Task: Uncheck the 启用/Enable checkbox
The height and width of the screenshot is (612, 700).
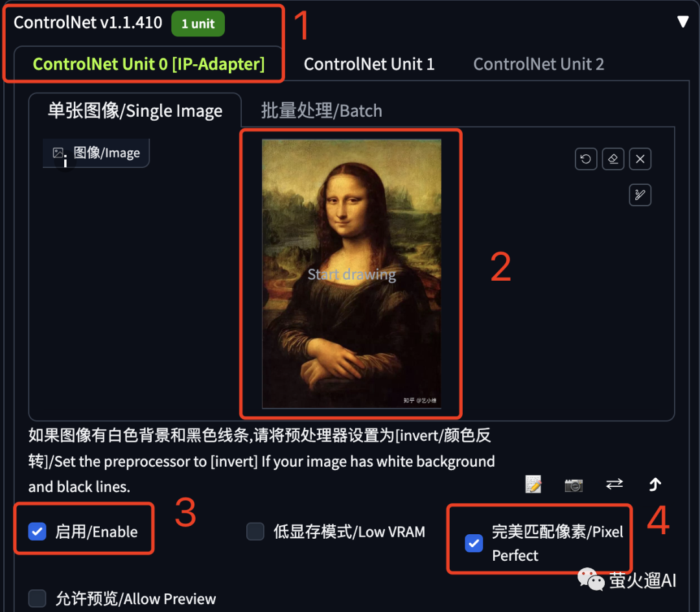Action: click(x=37, y=531)
